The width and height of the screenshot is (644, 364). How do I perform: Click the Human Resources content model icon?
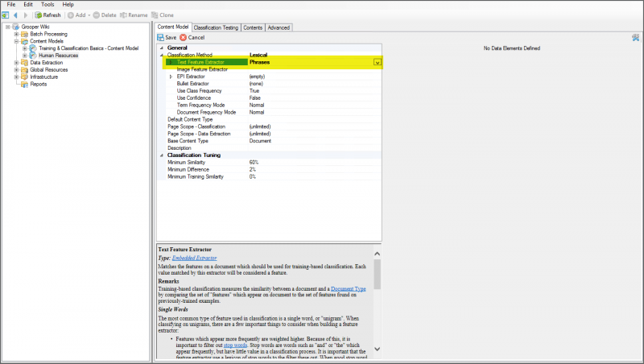[x=33, y=56]
